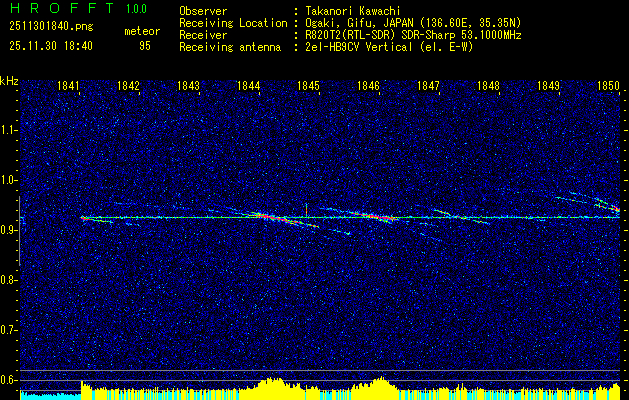Click the date stamp 25.11.30 18:40

[x=50, y=46]
